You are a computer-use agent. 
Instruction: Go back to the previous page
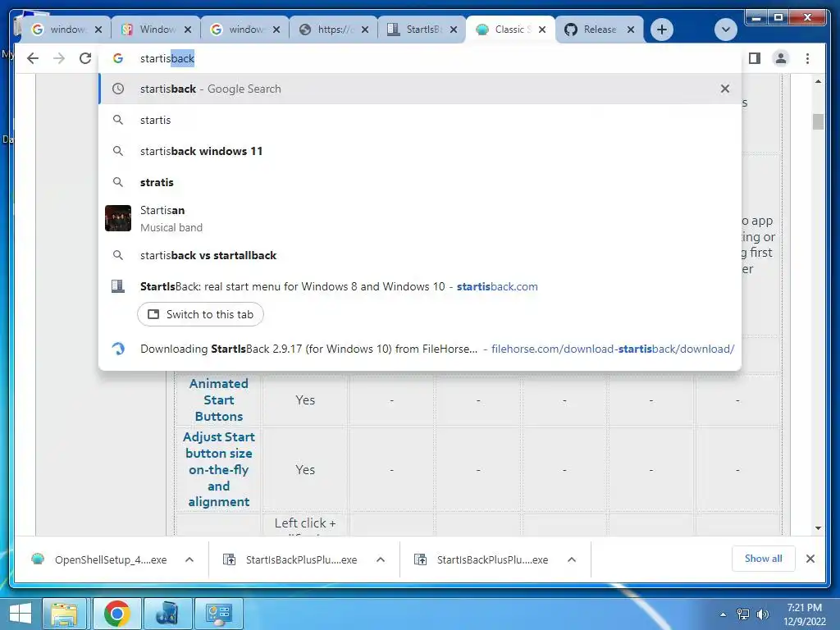[33, 58]
